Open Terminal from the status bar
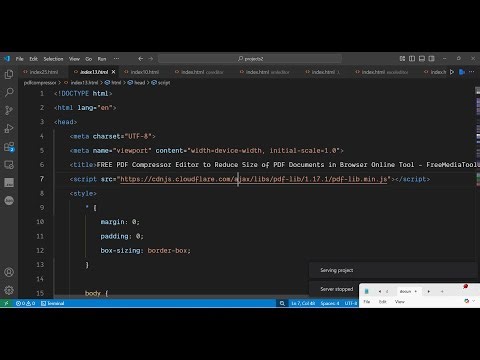 click(53, 303)
